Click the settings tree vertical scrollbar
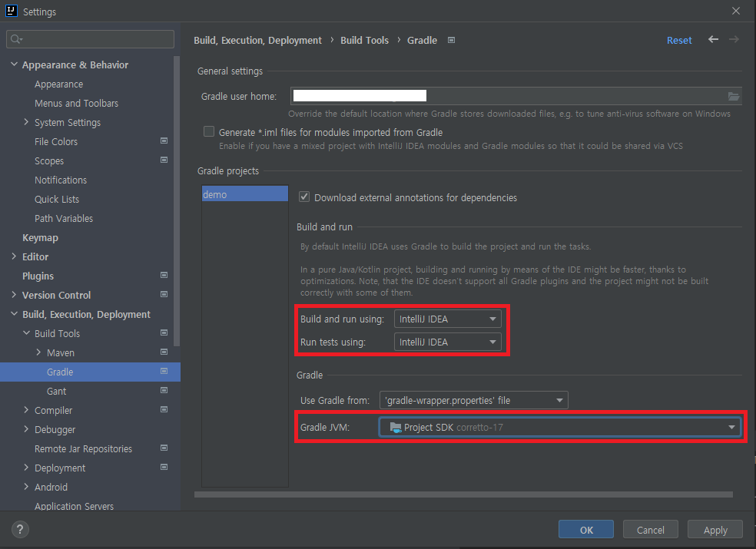 point(177,201)
